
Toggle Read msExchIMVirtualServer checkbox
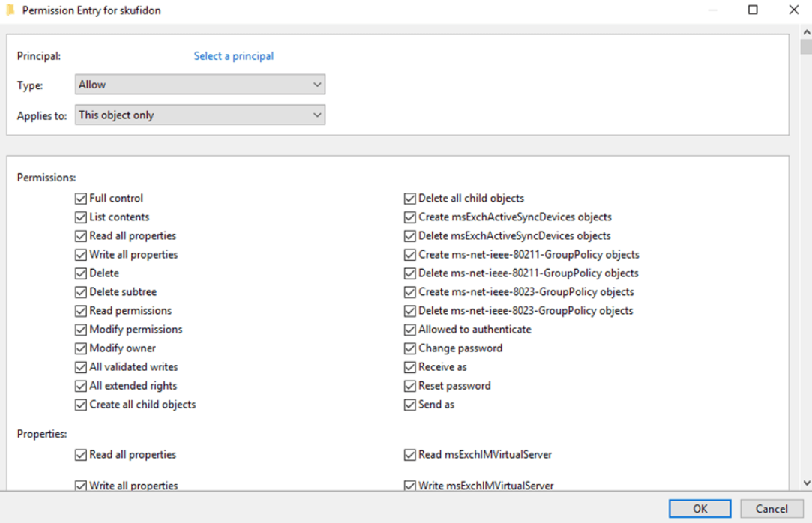tap(409, 455)
